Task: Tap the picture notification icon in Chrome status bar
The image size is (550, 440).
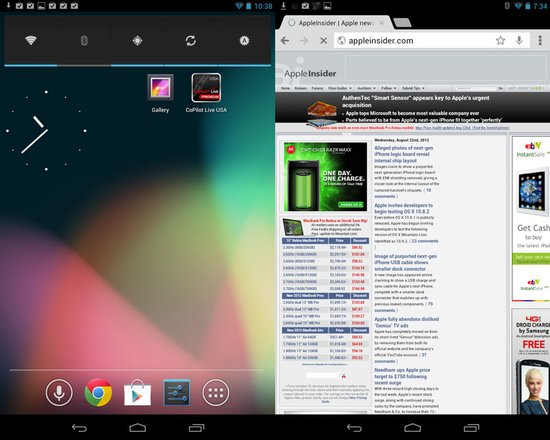Action: pos(327,6)
